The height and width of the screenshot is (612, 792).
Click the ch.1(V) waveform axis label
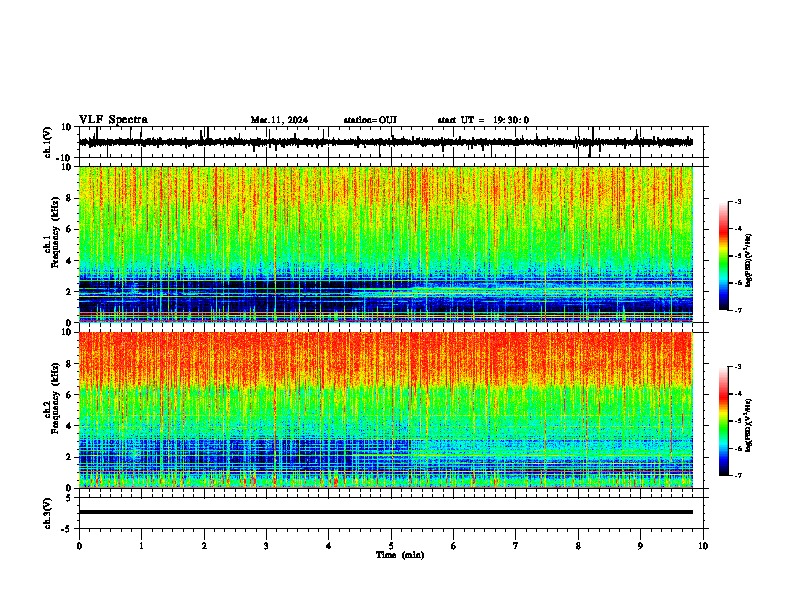click(x=48, y=142)
